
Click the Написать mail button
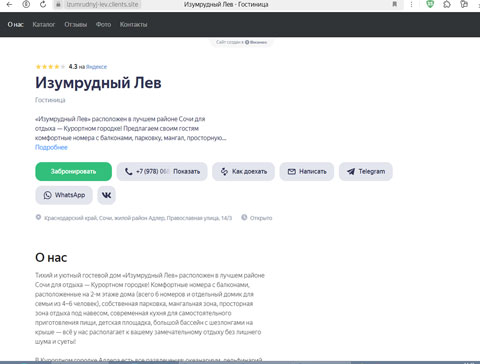point(307,171)
